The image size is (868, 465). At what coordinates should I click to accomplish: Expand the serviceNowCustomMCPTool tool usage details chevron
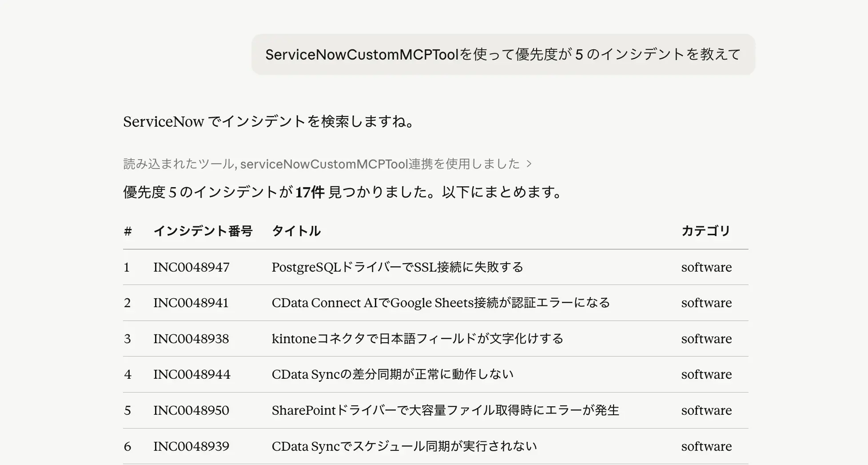tap(530, 164)
